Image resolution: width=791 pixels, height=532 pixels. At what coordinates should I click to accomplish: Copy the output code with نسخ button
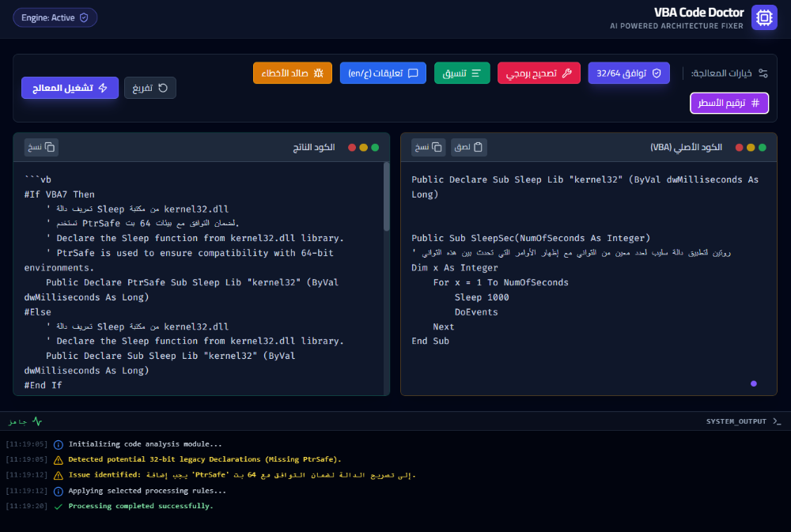click(41, 147)
